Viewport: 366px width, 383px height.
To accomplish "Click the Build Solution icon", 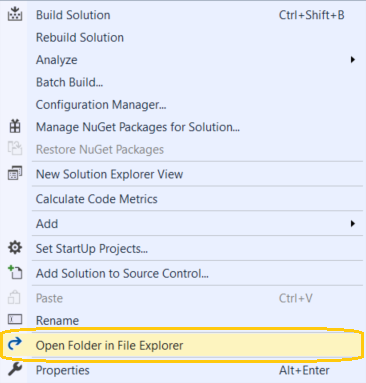I will pyautogui.click(x=15, y=15).
